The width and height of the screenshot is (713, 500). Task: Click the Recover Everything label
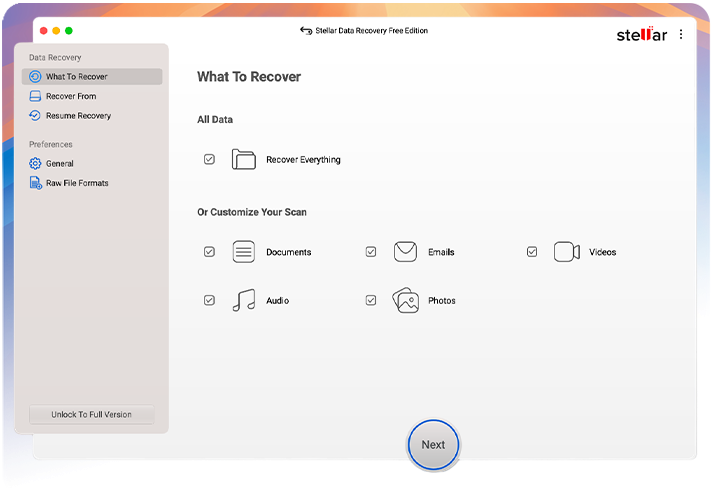point(303,160)
